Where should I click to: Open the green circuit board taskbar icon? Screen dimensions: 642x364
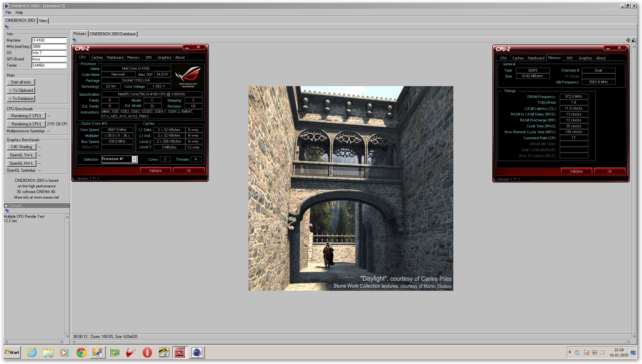[x=115, y=352]
